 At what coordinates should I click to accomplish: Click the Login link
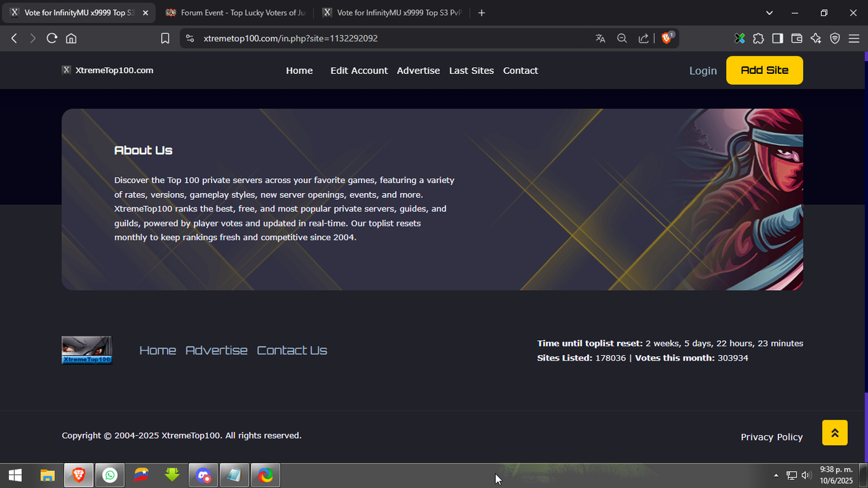coord(703,70)
